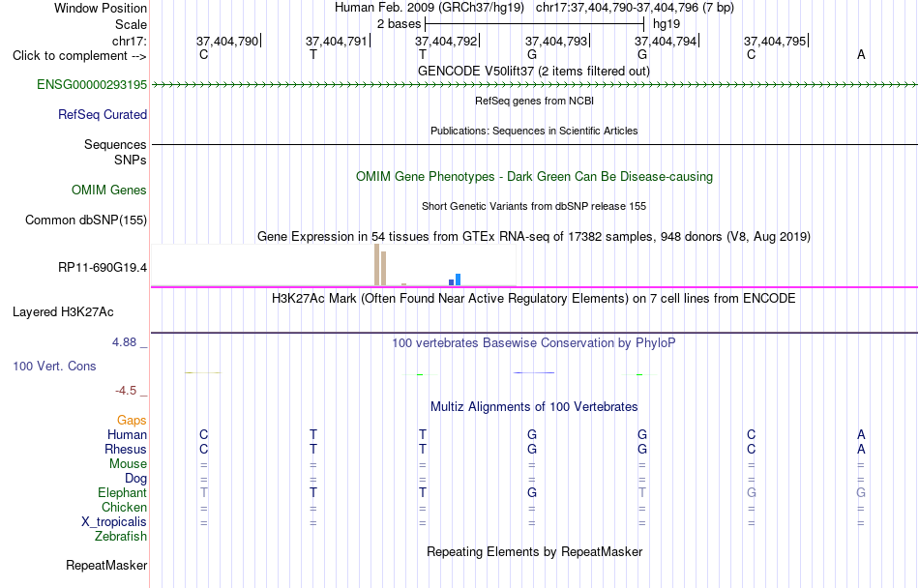Click the Elephant alignment row label
This screenshot has height=588, width=919.
click(123, 493)
